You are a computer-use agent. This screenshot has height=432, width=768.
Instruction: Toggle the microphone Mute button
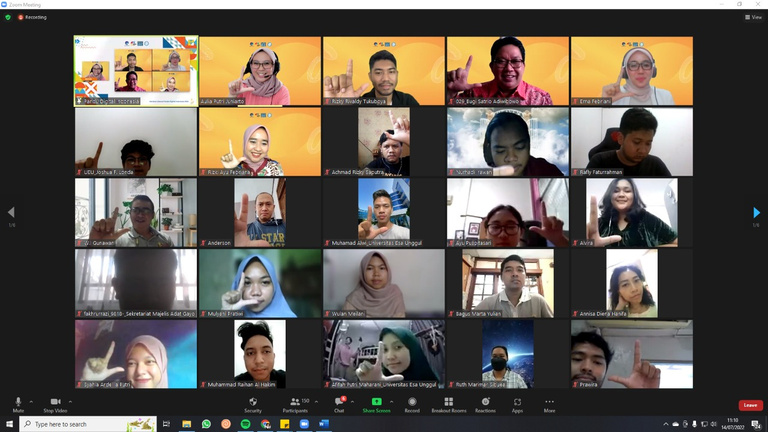pos(18,404)
